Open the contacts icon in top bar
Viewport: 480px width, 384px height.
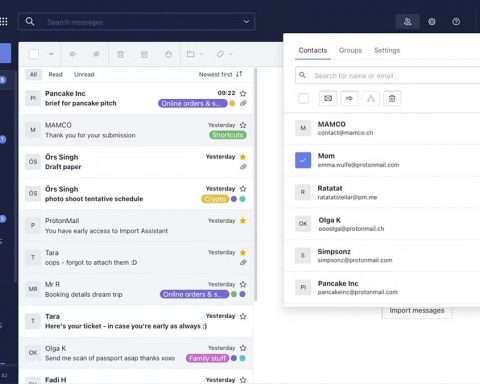407,22
